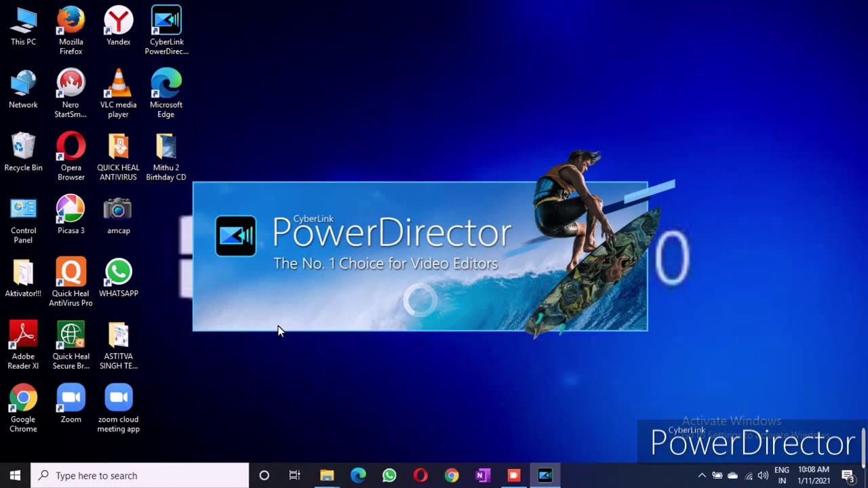868x488 pixels.
Task: Open battery status in tray
Action: point(717,476)
